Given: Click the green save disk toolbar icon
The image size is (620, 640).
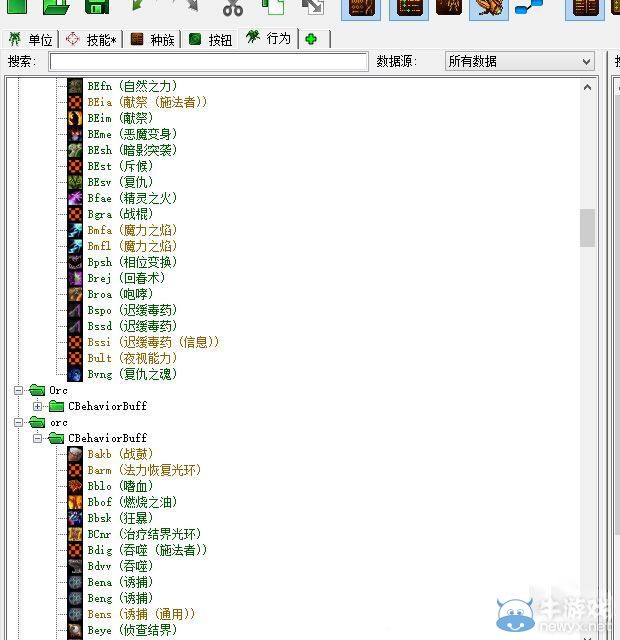Looking at the screenshot, I should (x=97, y=7).
